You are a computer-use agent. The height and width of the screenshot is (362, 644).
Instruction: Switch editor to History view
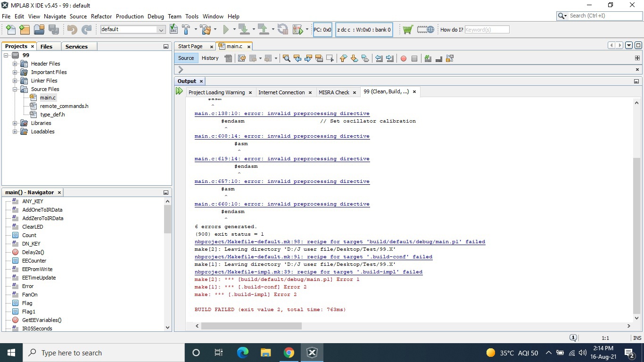point(210,58)
